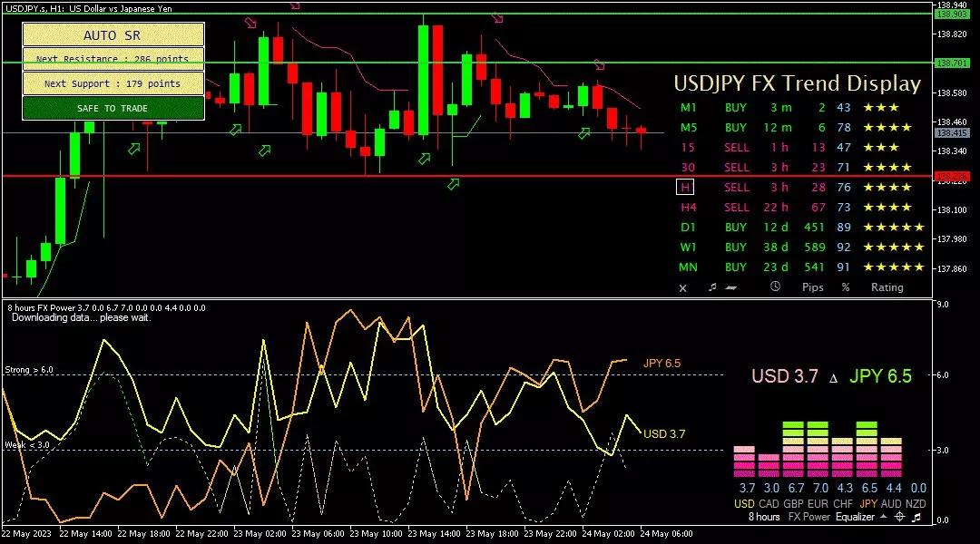
Task: Click the Pips column header
Action: pyautogui.click(x=812, y=287)
